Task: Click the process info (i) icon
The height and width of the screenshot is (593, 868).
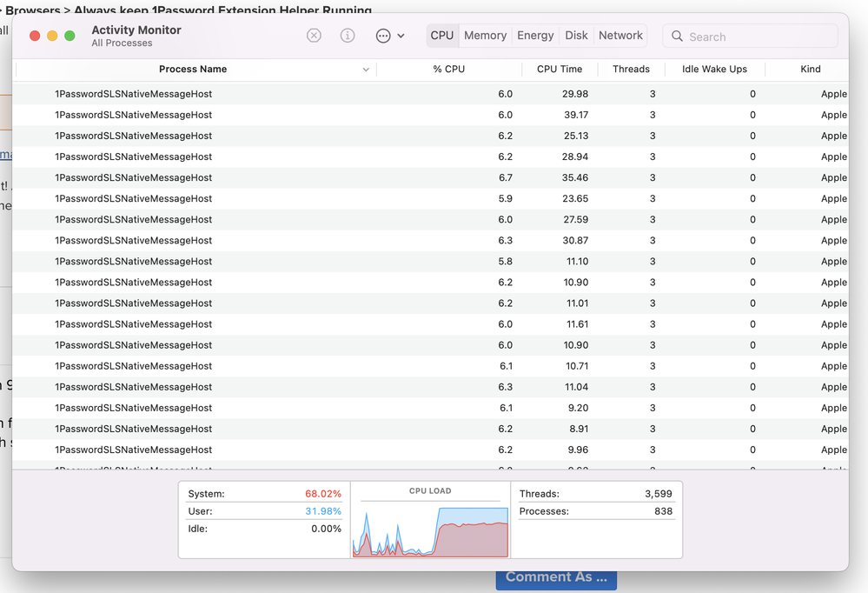Action: click(348, 36)
